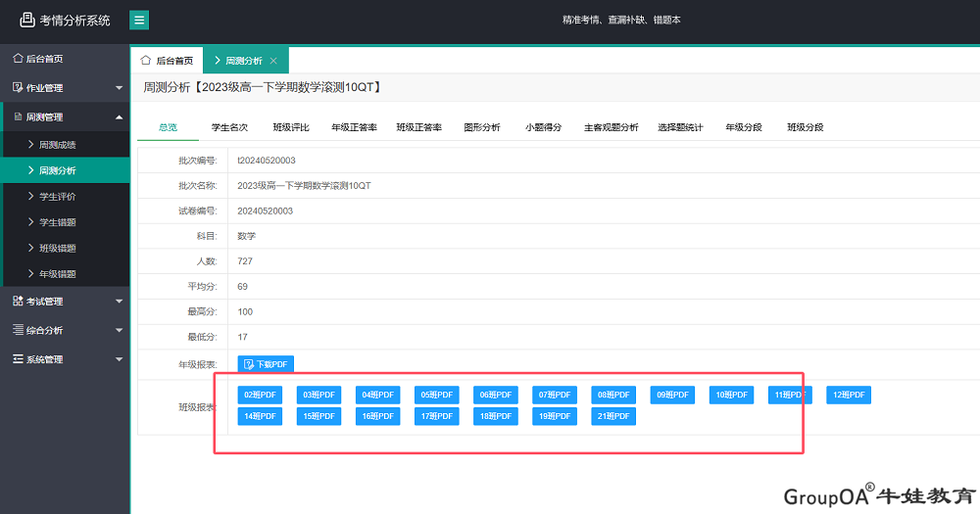Click the 人数 value 727
The image size is (980, 514).
[x=245, y=261]
